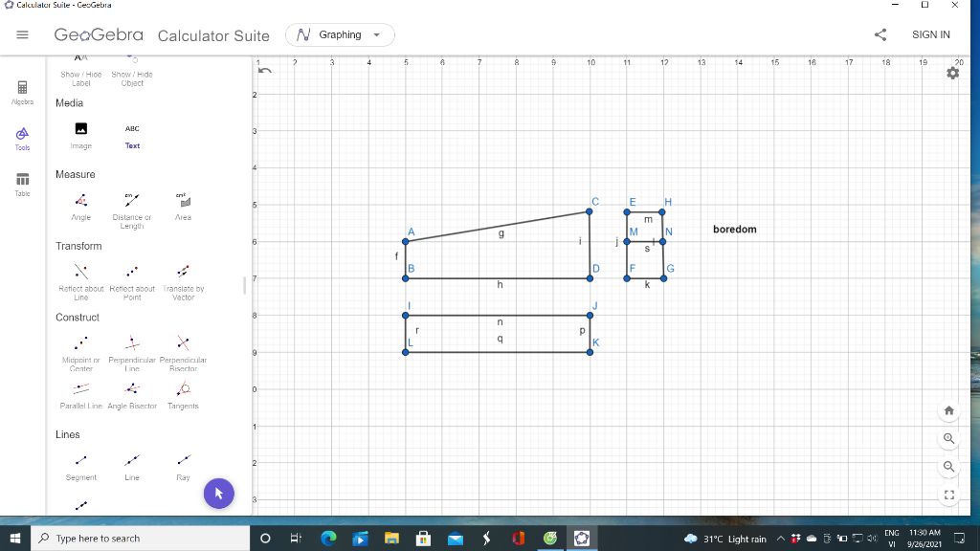Click the purple Move cursor button
The image size is (980, 551).
219,494
